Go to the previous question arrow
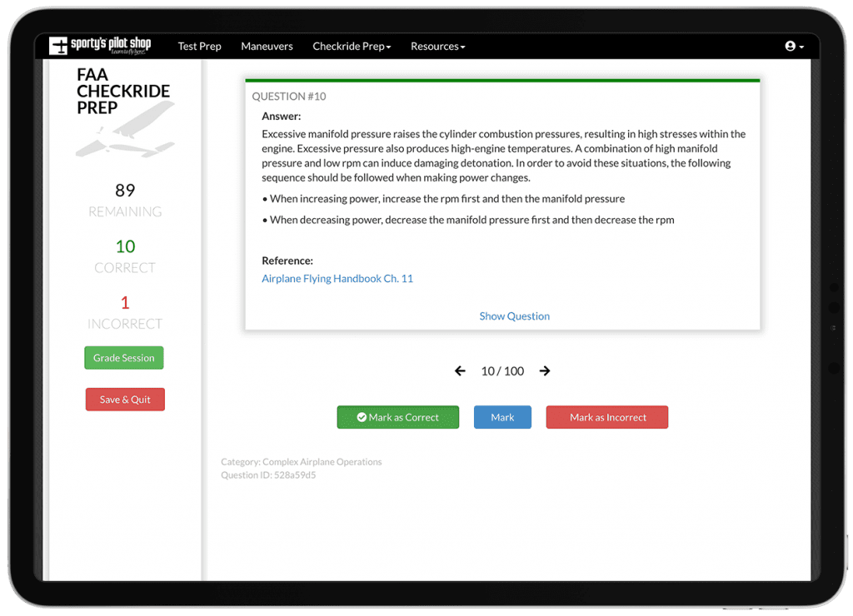 460,371
